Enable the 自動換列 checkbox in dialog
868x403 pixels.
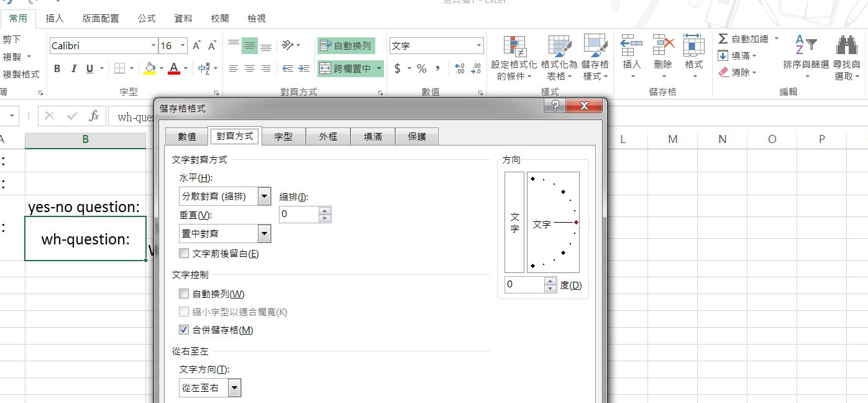point(184,294)
